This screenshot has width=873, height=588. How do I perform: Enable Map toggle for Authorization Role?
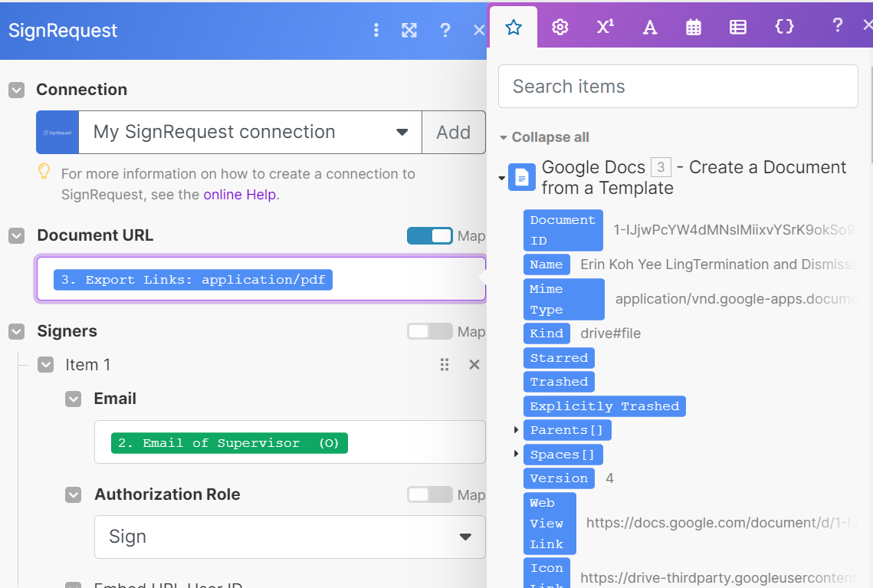coord(429,494)
